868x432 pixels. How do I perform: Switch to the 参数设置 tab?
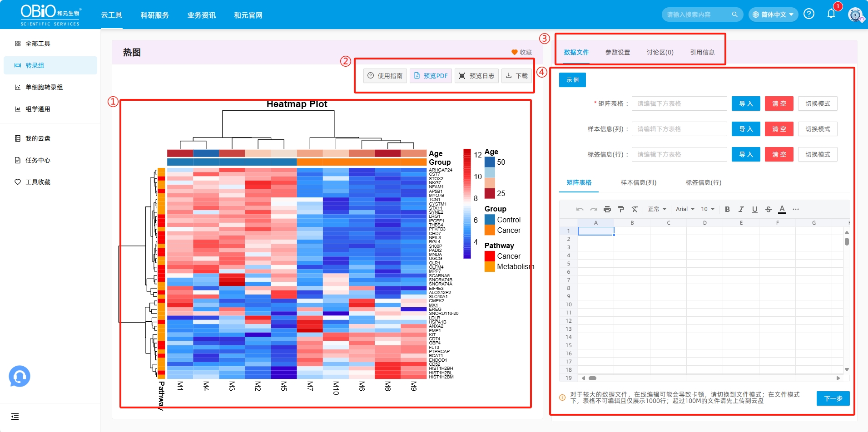click(618, 52)
